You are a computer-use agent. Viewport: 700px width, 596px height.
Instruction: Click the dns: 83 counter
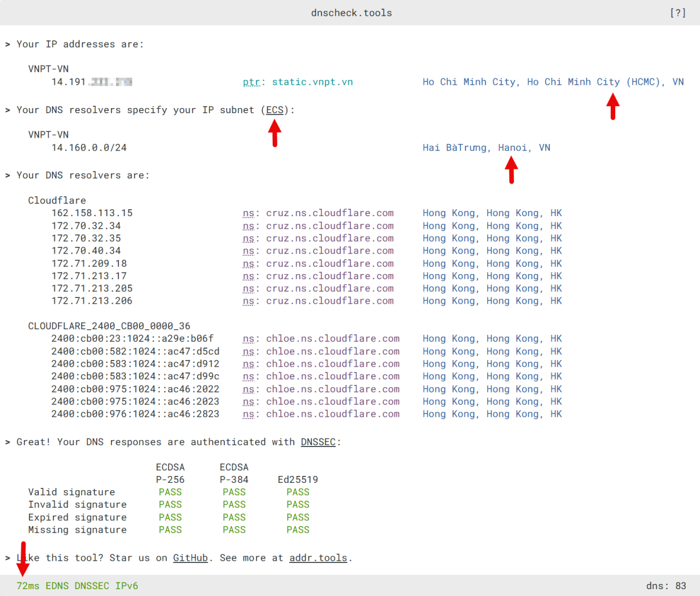coord(666,586)
